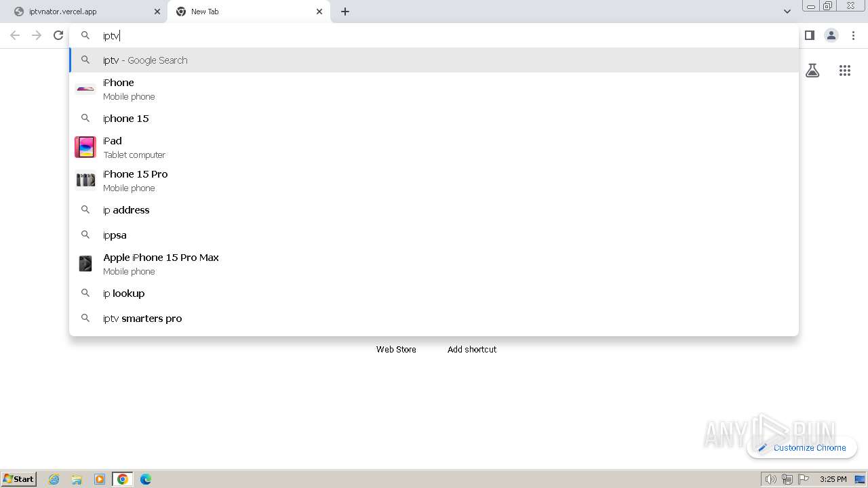The image size is (868, 488).
Task: Pick the ip address suggestion
Action: pos(434,210)
